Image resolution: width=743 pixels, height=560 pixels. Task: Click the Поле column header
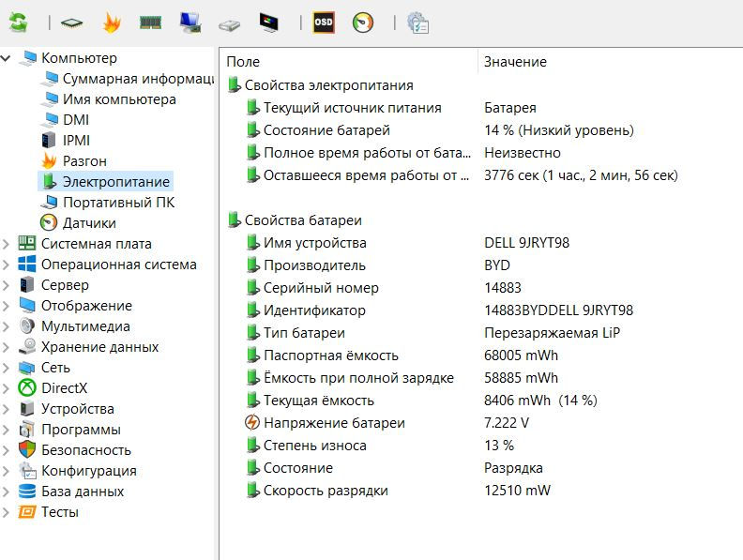point(244,62)
